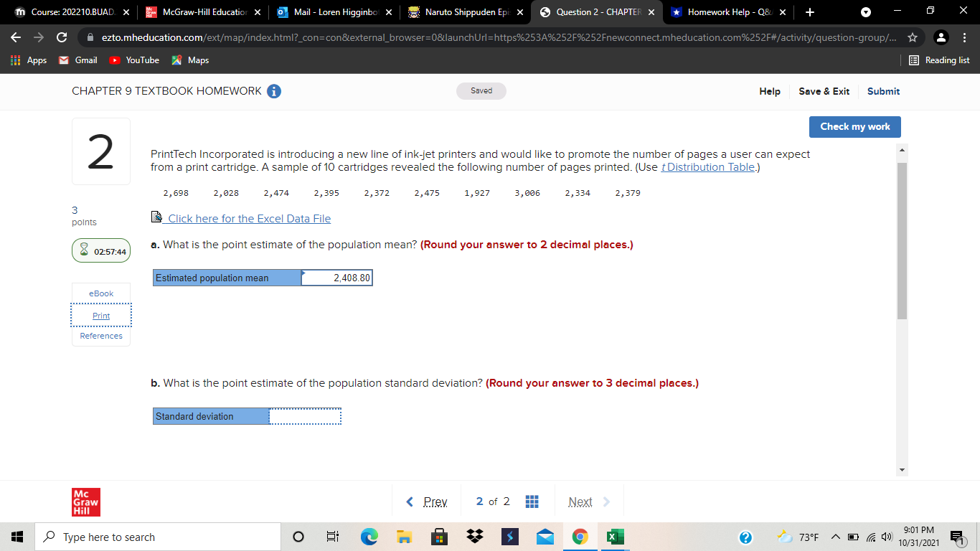This screenshot has width=980, height=551.
Task: Click the Check my work button
Action: [854, 126]
